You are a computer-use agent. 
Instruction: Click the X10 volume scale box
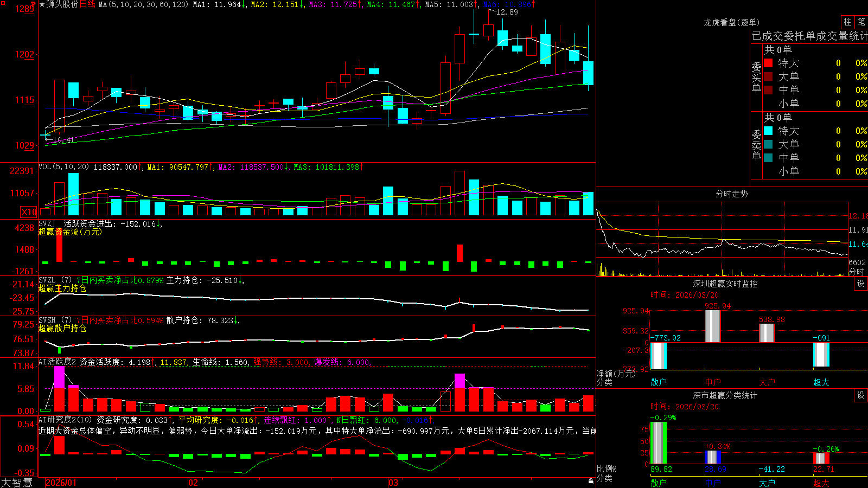(x=29, y=212)
